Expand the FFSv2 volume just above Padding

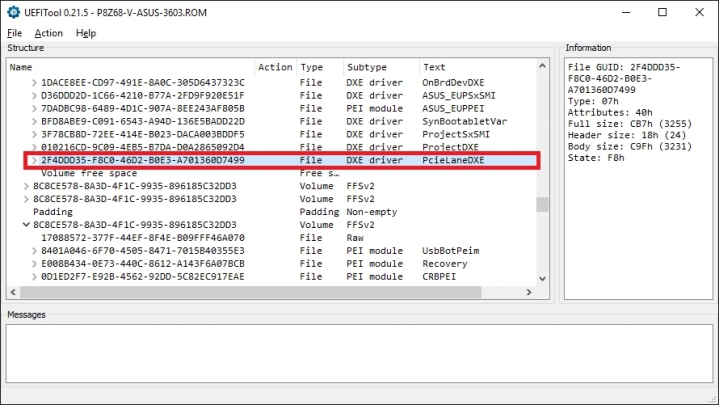pyautogui.click(x=26, y=199)
